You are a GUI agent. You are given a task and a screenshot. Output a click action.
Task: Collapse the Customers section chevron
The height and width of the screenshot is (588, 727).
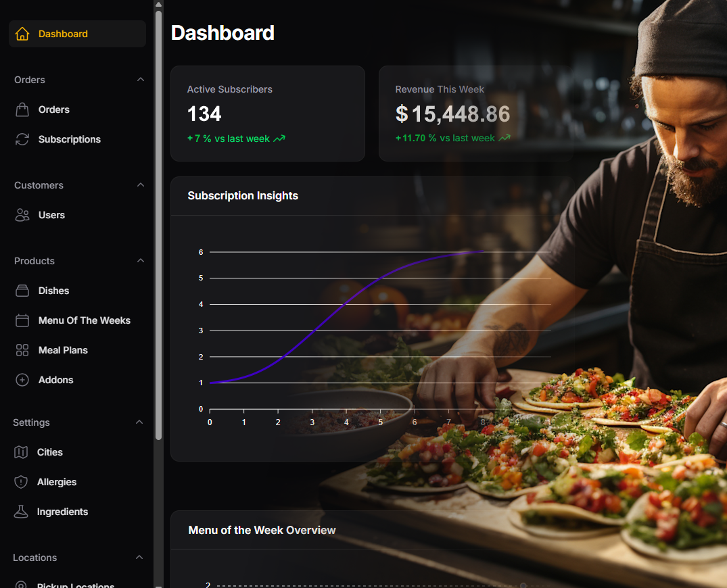(x=141, y=185)
